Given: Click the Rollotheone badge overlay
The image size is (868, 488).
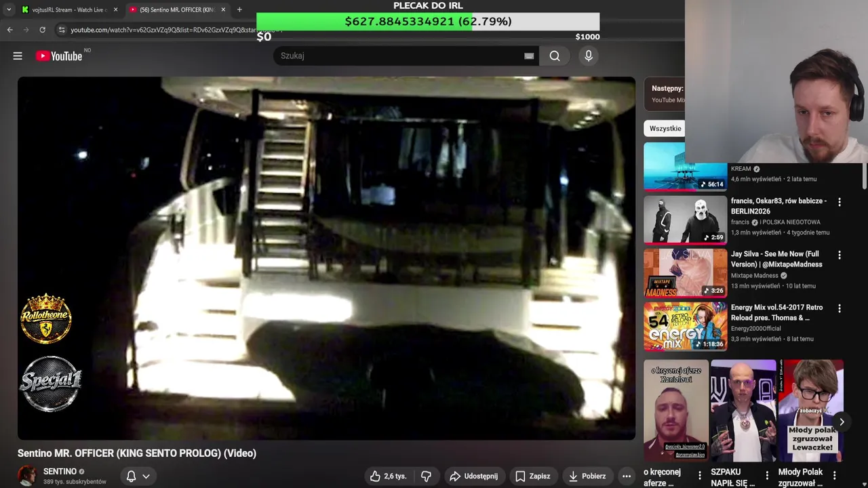Looking at the screenshot, I should pos(46,319).
